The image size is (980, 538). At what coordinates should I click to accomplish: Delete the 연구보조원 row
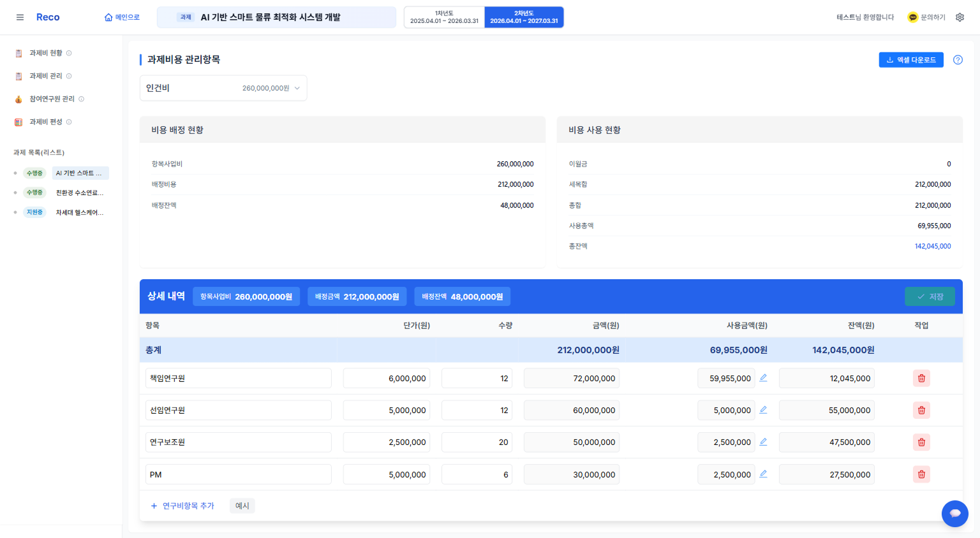921,442
